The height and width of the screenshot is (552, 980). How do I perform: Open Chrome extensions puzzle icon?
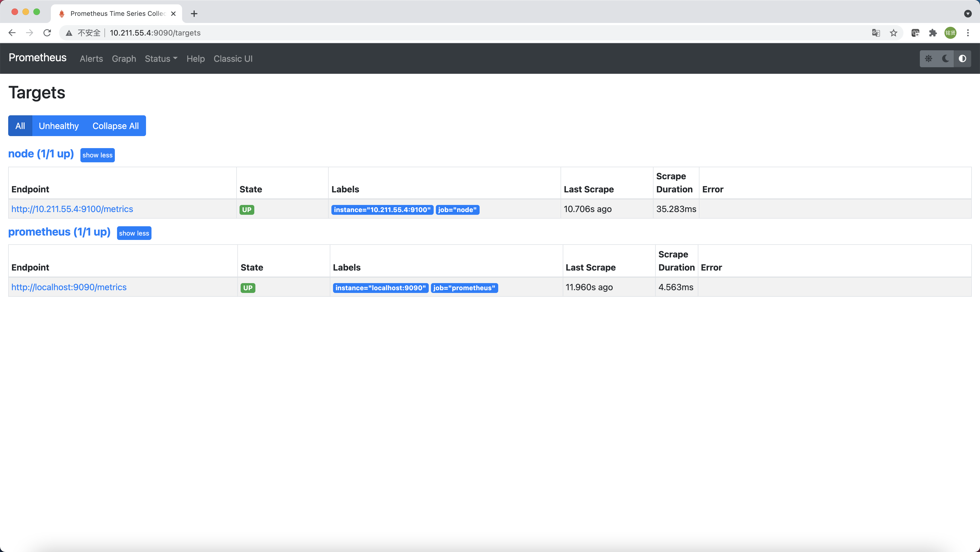pos(932,33)
